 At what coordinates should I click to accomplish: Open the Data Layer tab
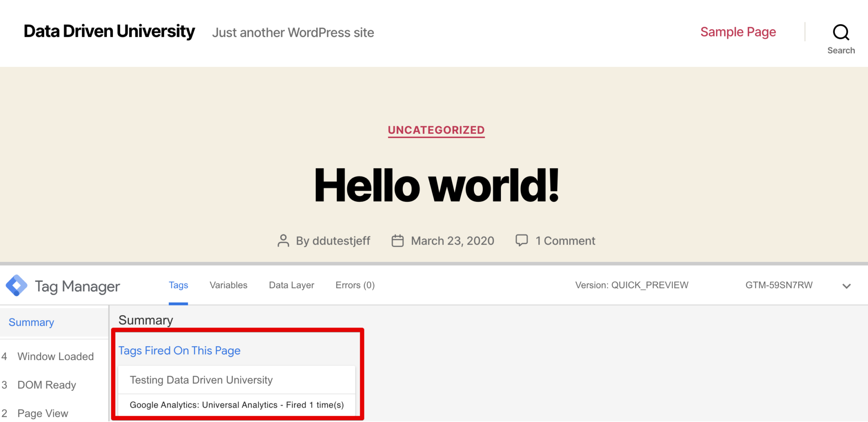tap(292, 285)
